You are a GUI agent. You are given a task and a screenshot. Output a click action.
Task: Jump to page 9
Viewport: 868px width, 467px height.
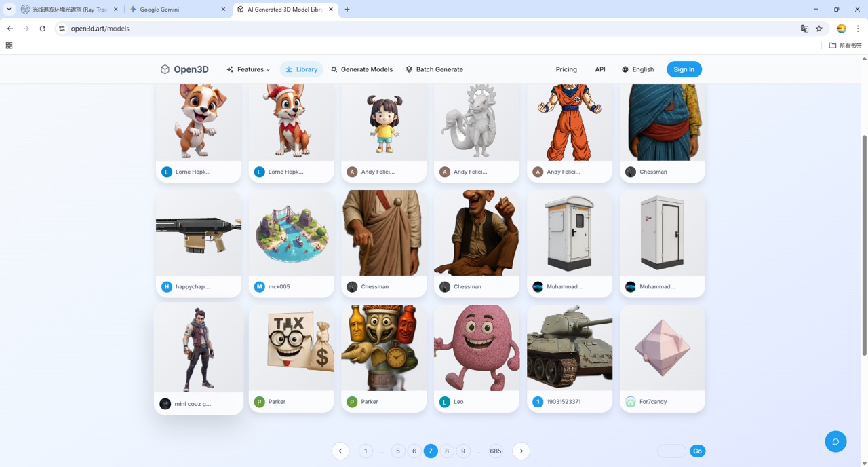[x=463, y=451]
